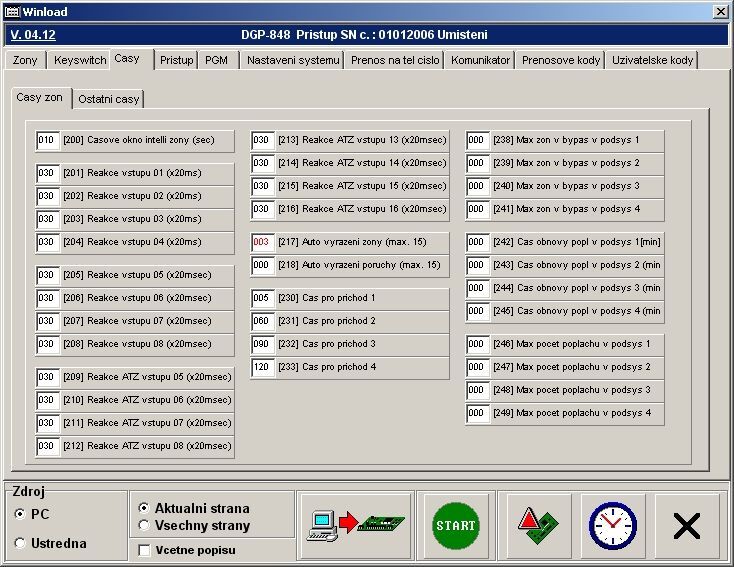Open the clock icon button
734x567 pixels.
[x=612, y=525]
